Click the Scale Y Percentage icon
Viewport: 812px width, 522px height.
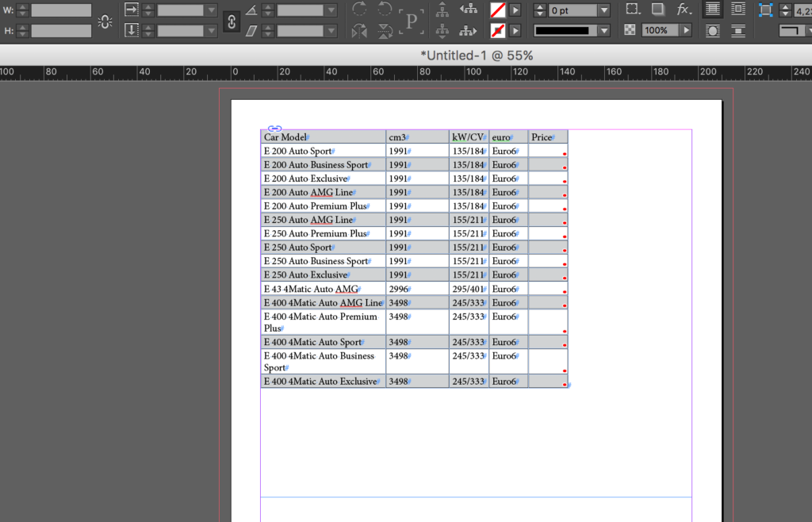pos(132,31)
